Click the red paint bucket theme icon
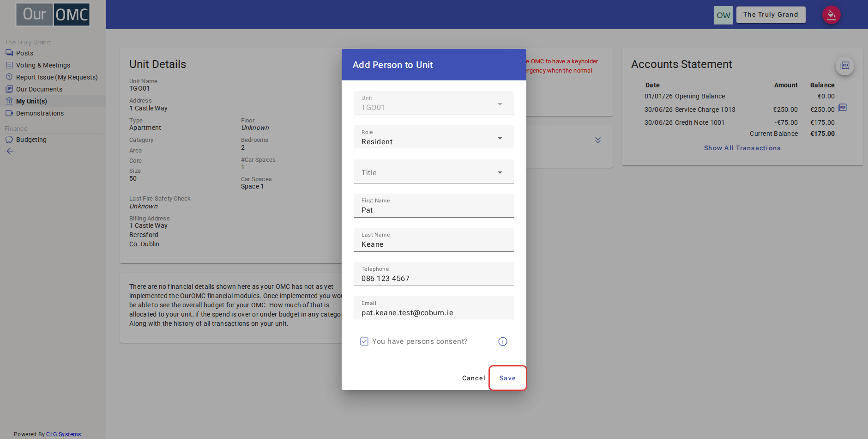This screenshot has width=868, height=439. click(831, 15)
